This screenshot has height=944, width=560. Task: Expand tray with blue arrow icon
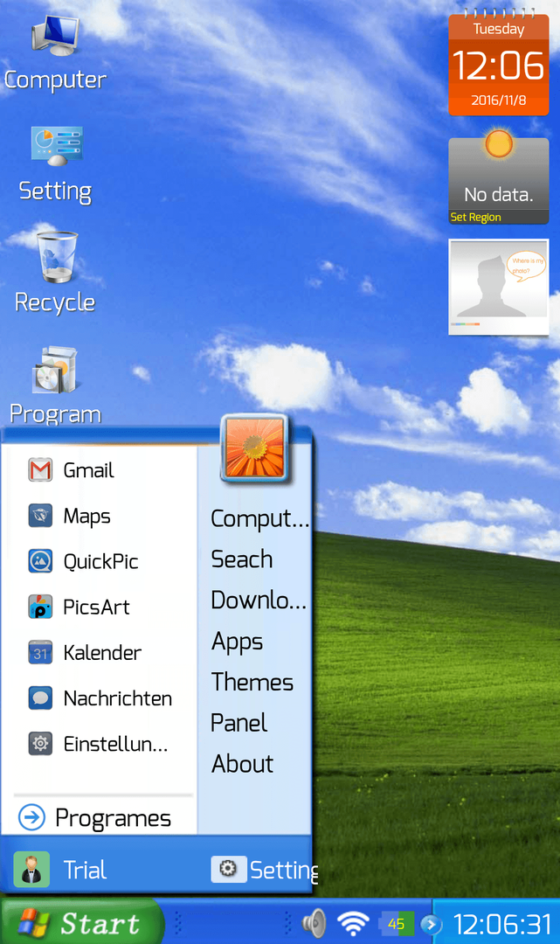[431, 924]
